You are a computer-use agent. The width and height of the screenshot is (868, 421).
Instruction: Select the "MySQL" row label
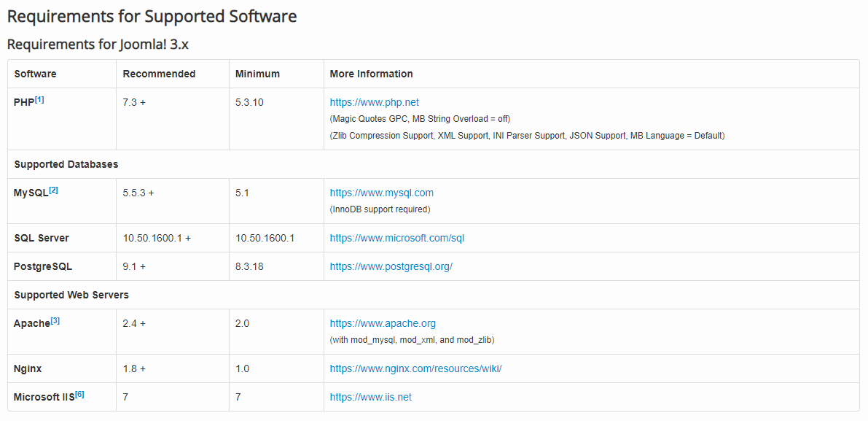[x=31, y=194]
